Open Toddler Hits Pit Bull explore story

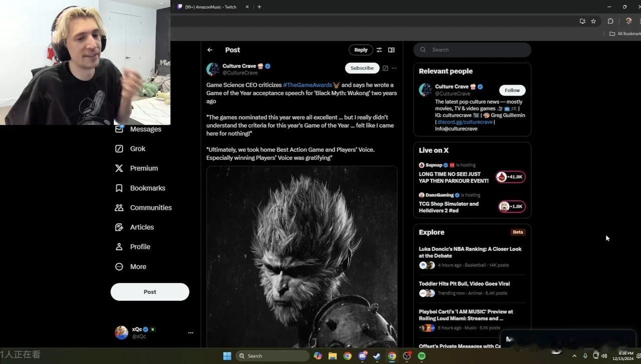pos(464,284)
